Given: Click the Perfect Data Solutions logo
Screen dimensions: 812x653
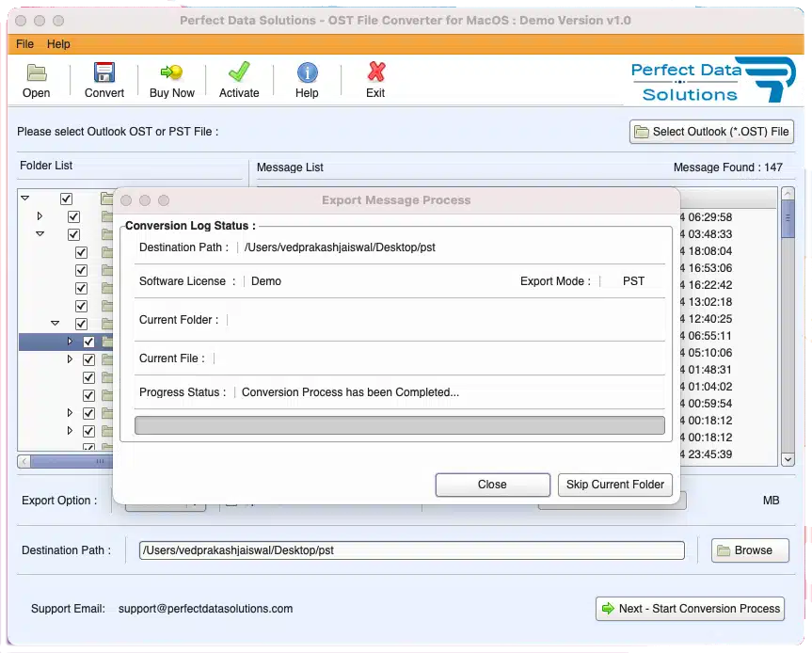Looking at the screenshot, I should (x=712, y=80).
